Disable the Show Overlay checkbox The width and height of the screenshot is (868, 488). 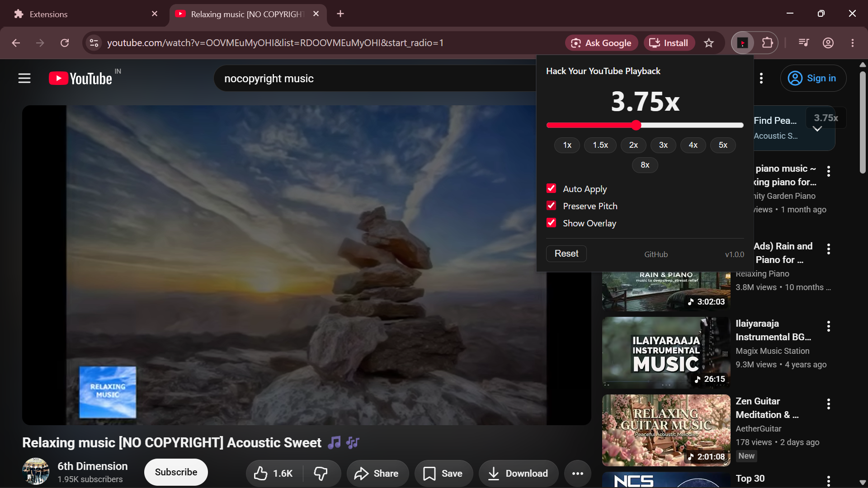click(551, 223)
